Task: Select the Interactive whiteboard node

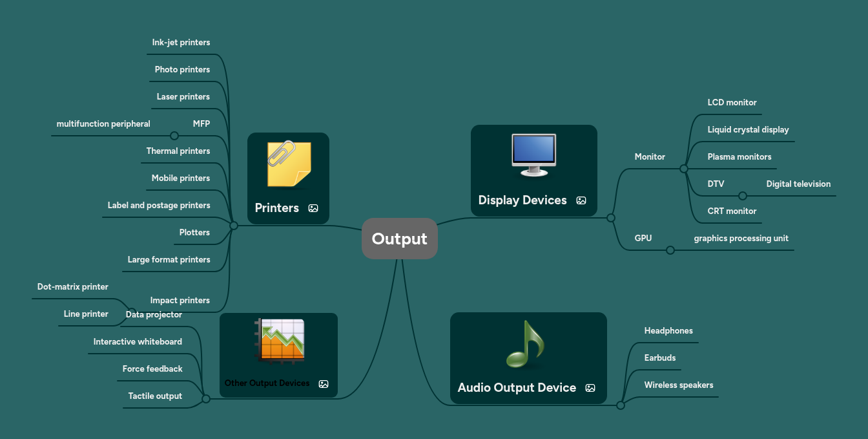Action: (138, 342)
